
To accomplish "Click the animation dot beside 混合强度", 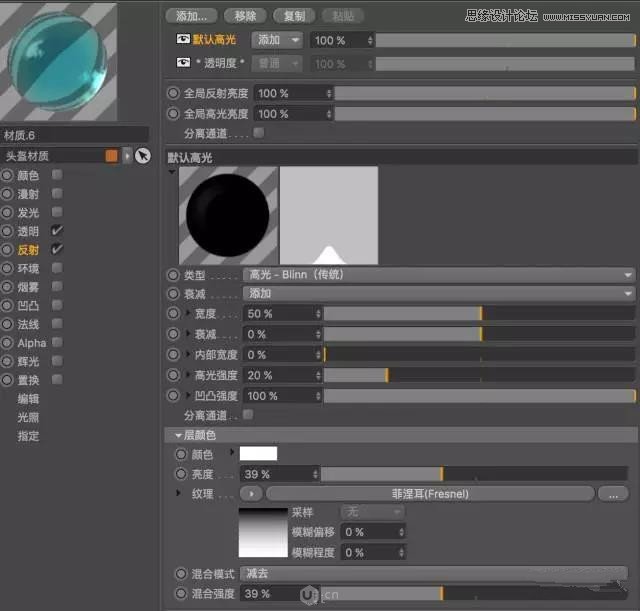I will click(181, 593).
